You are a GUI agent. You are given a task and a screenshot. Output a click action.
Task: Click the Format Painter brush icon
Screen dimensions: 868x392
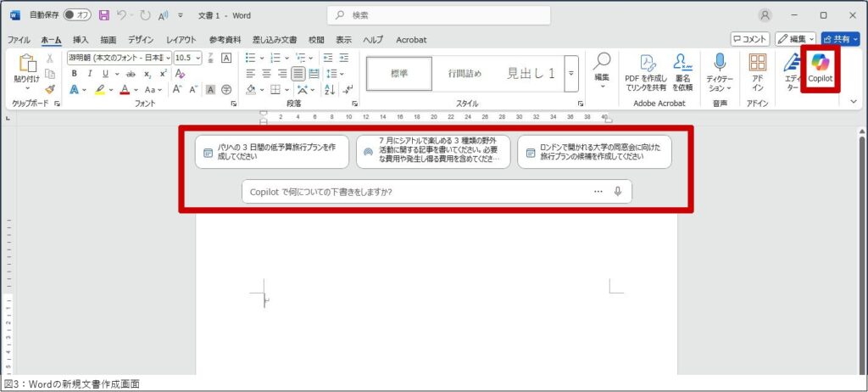click(x=50, y=88)
